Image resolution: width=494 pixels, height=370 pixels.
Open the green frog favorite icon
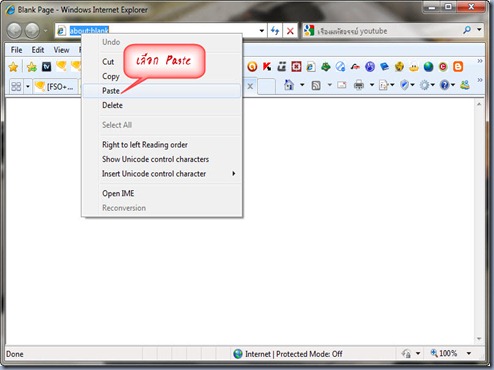(326, 67)
